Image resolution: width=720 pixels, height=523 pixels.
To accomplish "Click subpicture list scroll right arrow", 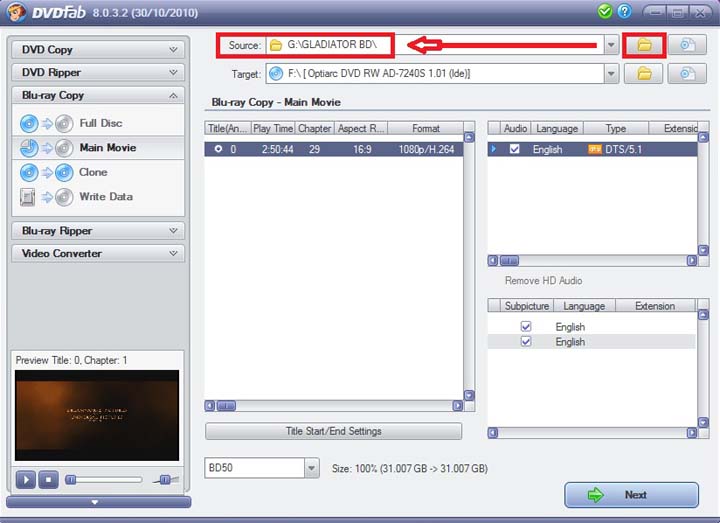I will click(692, 433).
